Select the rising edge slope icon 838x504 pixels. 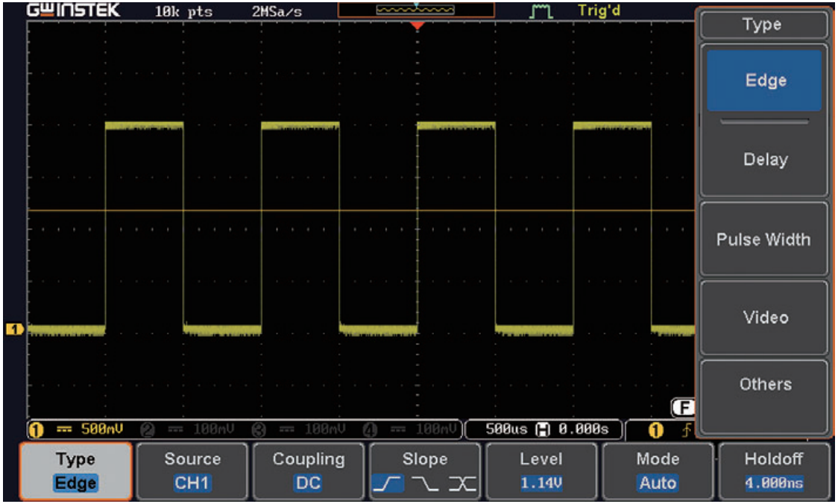[388, 483]
